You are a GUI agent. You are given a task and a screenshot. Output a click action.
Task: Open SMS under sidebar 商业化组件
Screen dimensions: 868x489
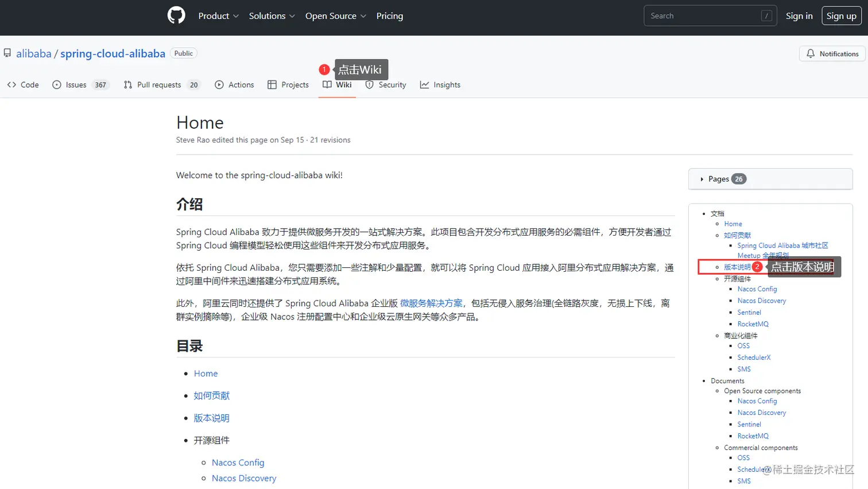pos(744,369)
